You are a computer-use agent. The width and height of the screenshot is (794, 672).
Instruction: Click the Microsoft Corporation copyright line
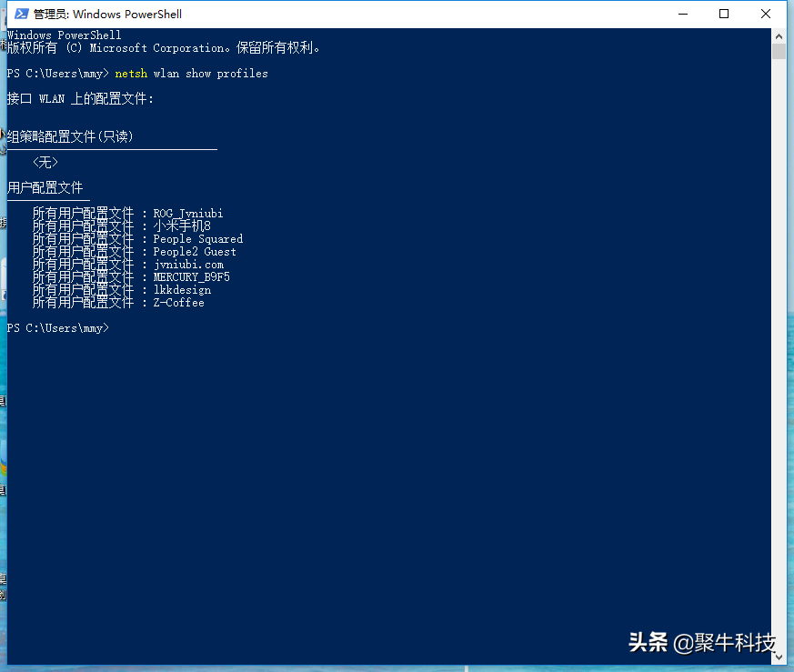click(163, 48)
